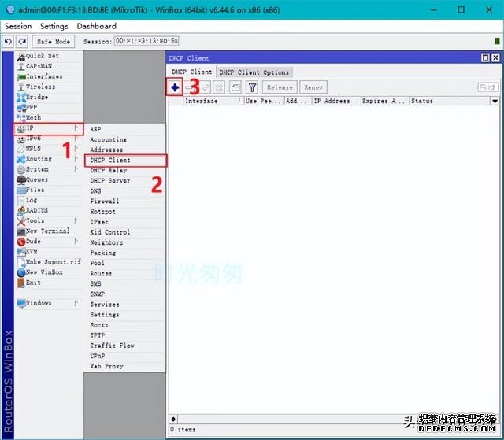
Task: Click Make Supout.rif entry
Action: [49, 262]
